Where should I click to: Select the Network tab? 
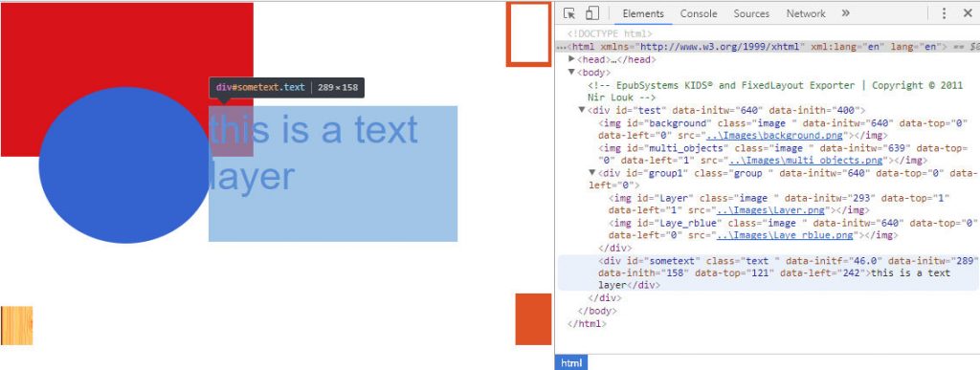point(806,13)
